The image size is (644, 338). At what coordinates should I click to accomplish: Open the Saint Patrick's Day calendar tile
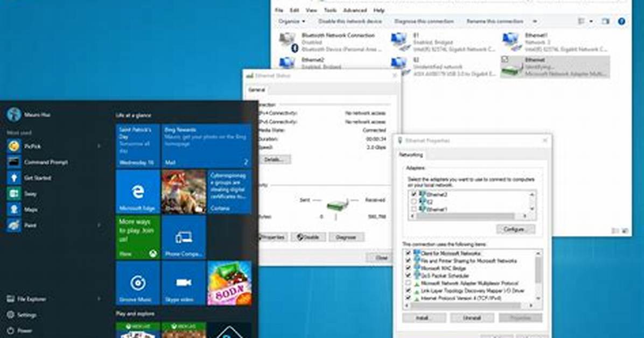point(138,146)
